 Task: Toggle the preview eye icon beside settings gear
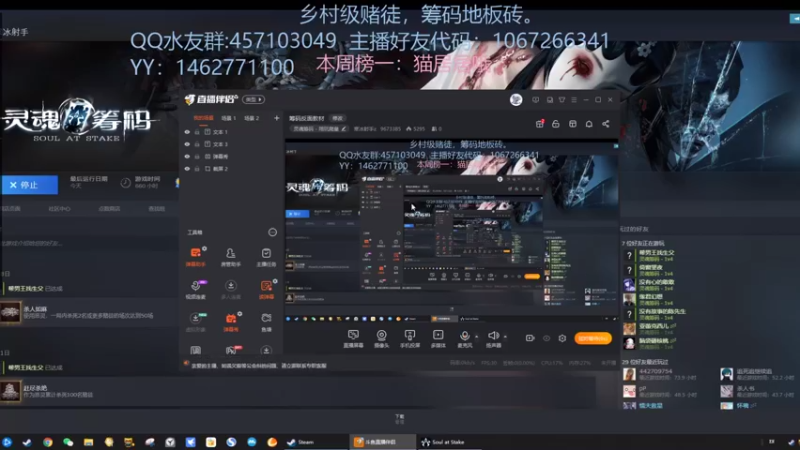(x=546, y=338)
